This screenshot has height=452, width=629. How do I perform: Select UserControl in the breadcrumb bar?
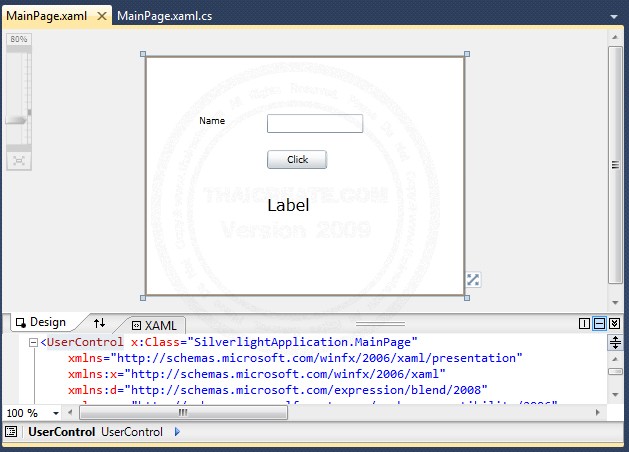(62, 432)
